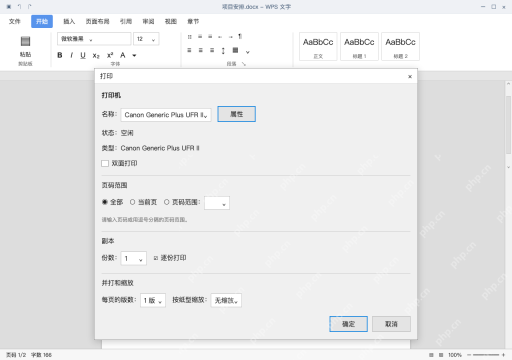Open the 每页的版数 dropdown showing 1 版
The height and width of the screenshot is (360, 512).
(153, 301)
